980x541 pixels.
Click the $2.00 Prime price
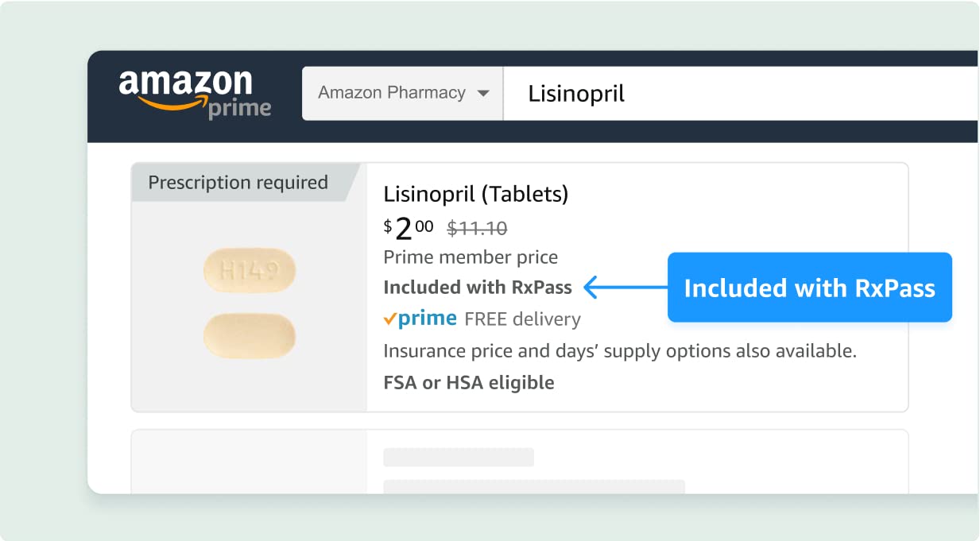pos(409,229)
